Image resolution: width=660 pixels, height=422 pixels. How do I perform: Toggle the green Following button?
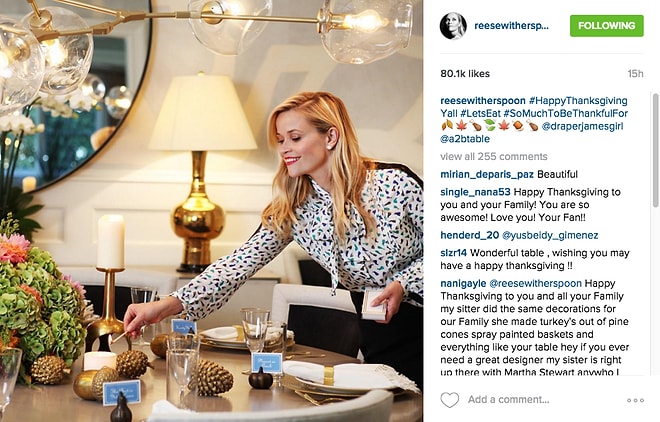coord(607,26)
